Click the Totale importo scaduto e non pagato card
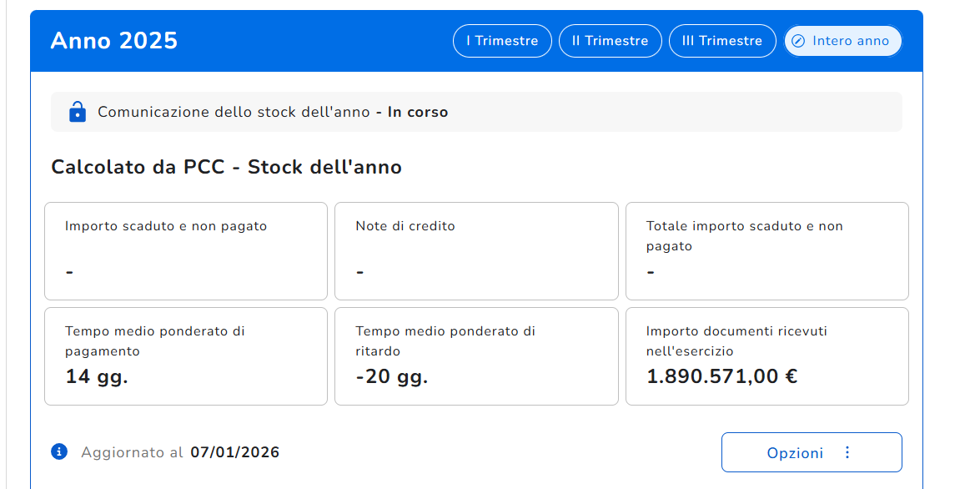Image resolution: width=980 pixels, height=489 pixels. tap(766, 250)
